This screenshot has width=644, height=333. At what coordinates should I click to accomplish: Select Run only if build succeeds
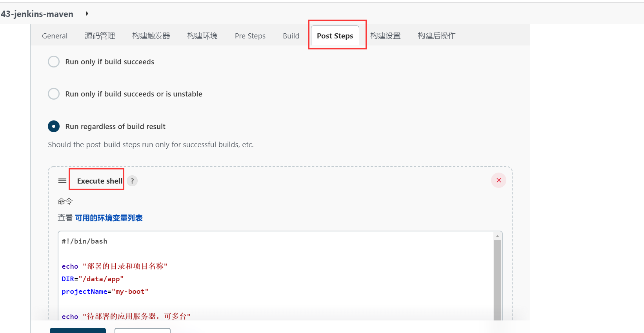point(54,62)
